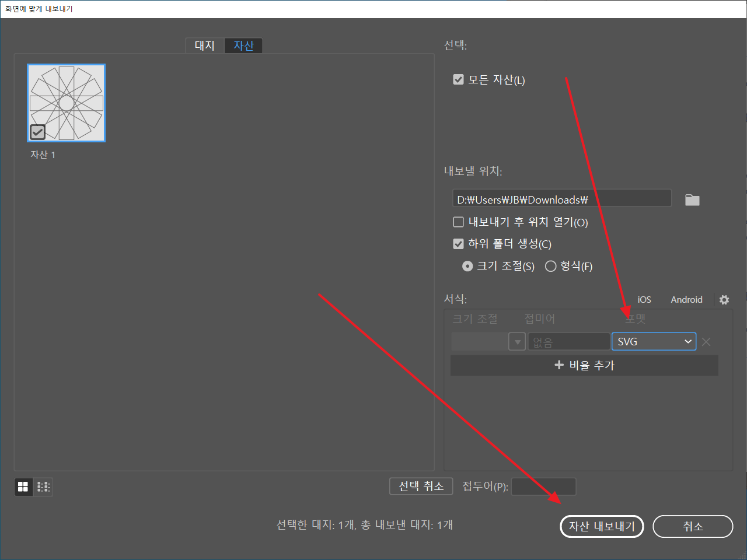Switch to the 대지 tab
Image resolution: width=747 pixels, height=560 pixels.
[x=205, y=45]
